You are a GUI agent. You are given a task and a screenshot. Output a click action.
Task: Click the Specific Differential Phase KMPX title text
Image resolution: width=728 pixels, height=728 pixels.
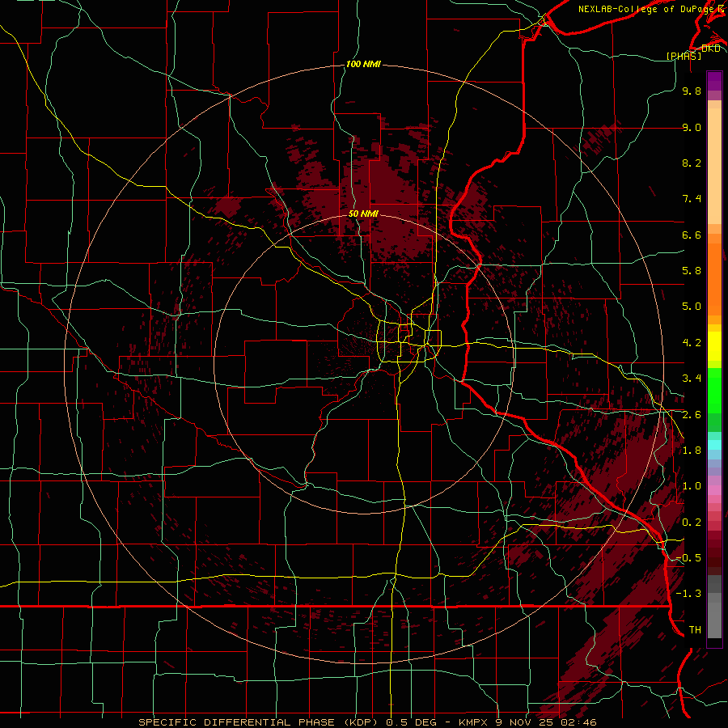367,722
